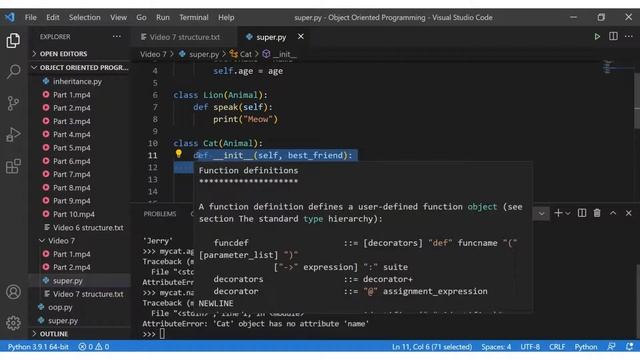Maximize the panel with up chevron

pyautogui.click(x=613, y=213)
